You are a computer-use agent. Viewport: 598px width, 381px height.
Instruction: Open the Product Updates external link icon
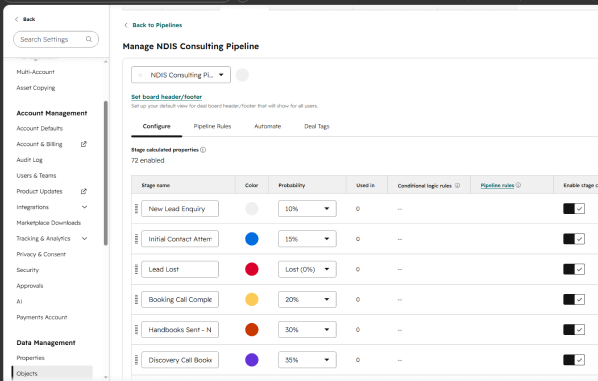point(84,191)
